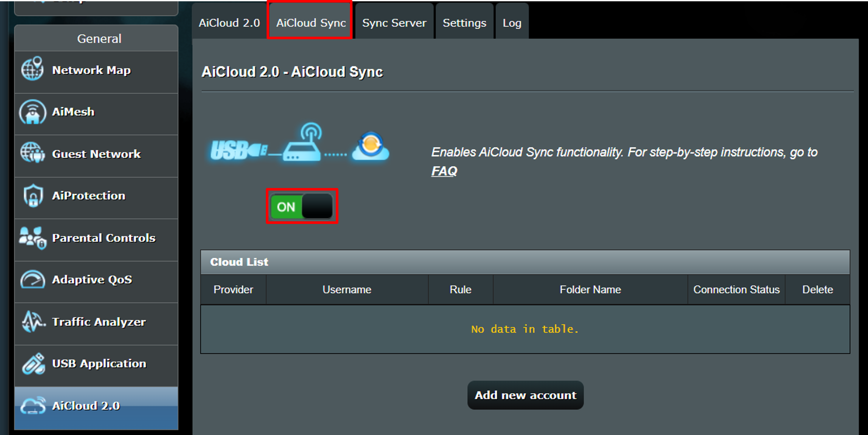Select the AiCloud Sync tab
Viewport: 868px width, 435px height.
311,23
